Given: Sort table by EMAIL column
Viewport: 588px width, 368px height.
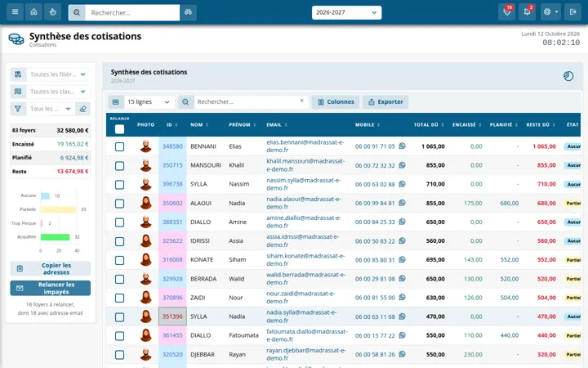Looking at the screenshot, I should (x=277, y=124).
